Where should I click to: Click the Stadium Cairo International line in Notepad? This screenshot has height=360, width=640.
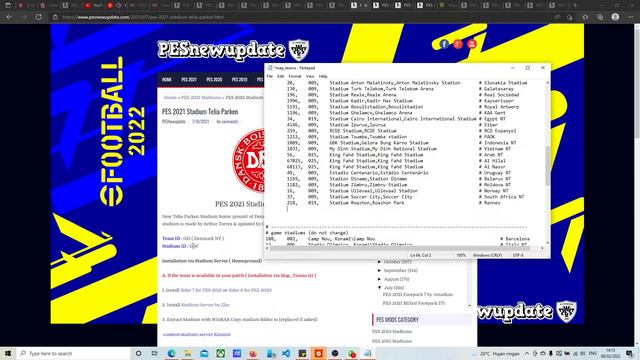[396, 119]
